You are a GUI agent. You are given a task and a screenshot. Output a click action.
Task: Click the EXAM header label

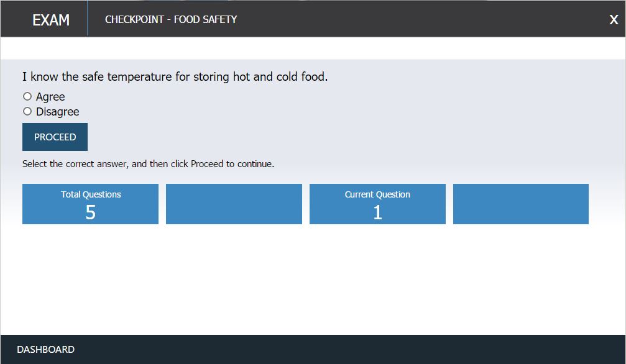click(x=51, y=19)
